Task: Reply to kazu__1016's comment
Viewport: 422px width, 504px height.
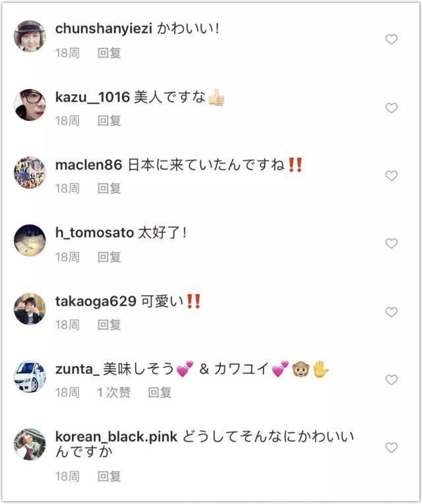Action: [x=109, y=121]
